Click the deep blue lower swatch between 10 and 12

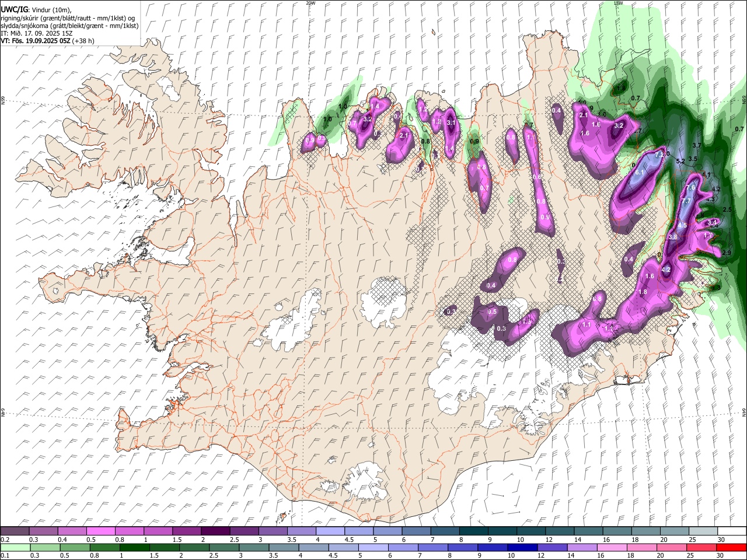coord(523,547)
